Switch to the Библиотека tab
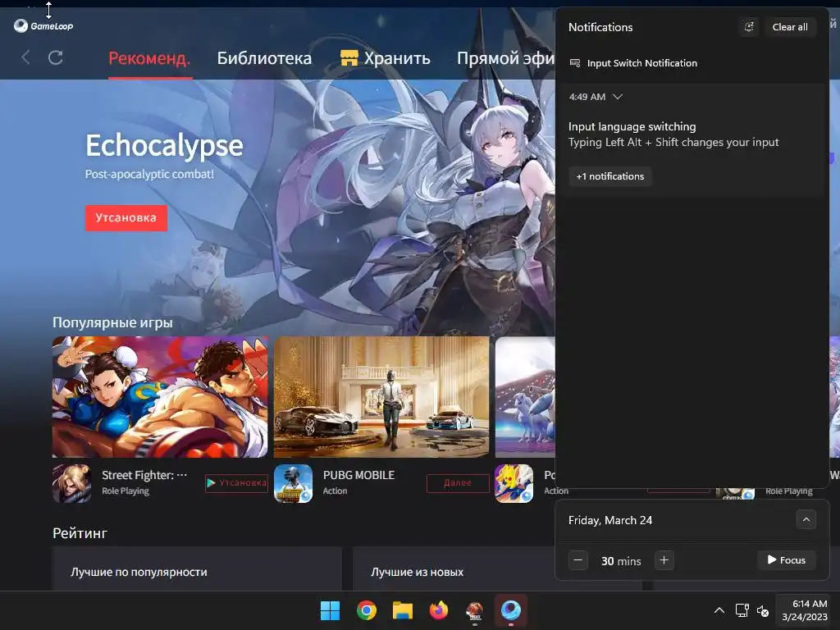The image size is (840, 630). tap(264, 58)
